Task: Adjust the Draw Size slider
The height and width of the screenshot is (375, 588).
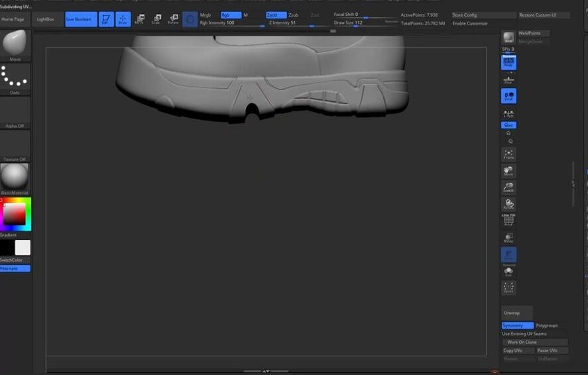Action: (x=365, y=23)
